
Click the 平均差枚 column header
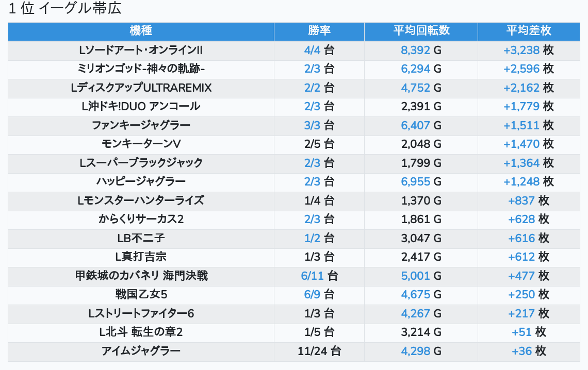(528, 31)
